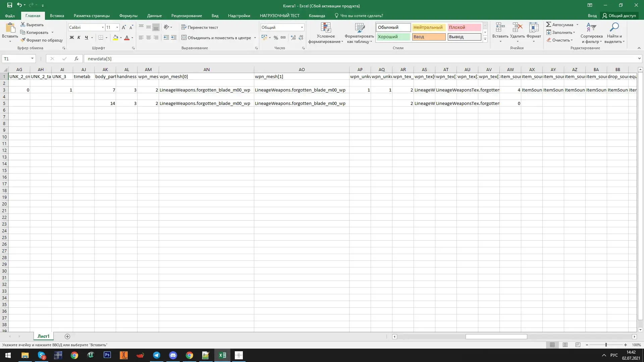The height and width of the screenshot is (362, 644).
Task: Align cell content to middle
Action: click(x=149, y=27)
